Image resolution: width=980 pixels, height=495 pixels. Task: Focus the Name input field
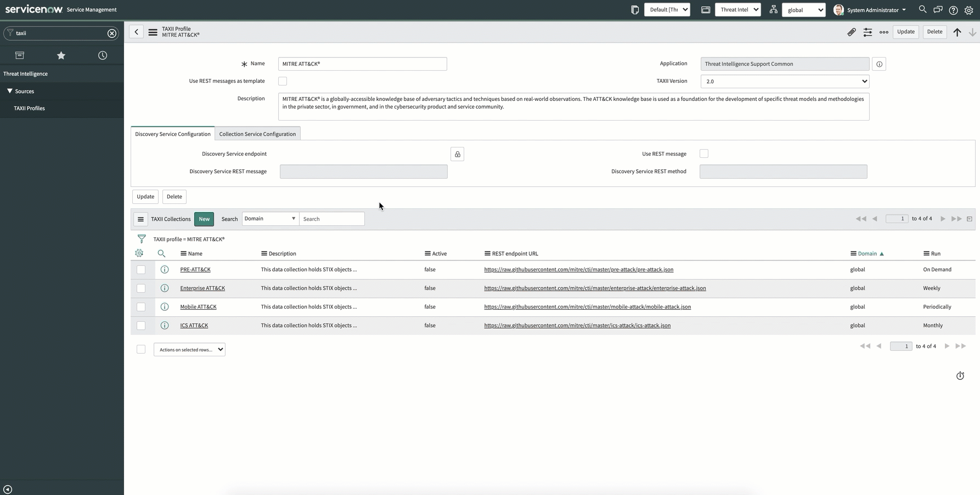pos(363,64)
